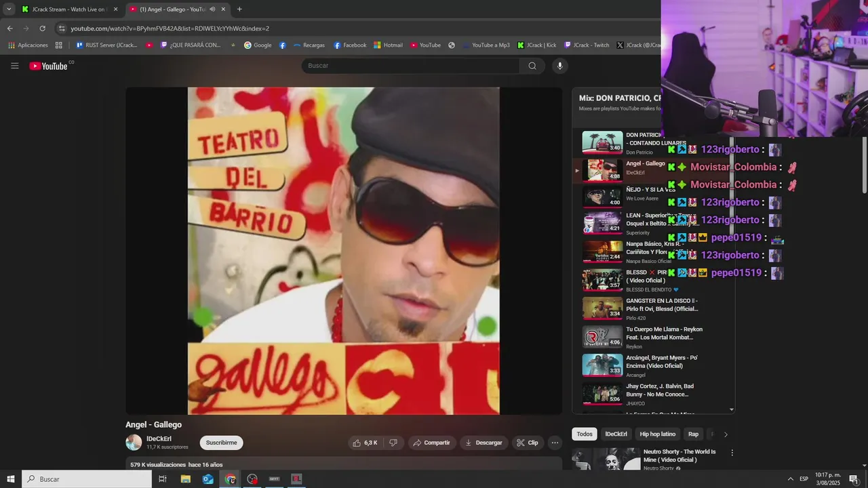Click in the YouTube Buscar search field
Viewport: 868px width, 488px height.
pos(410,66)
